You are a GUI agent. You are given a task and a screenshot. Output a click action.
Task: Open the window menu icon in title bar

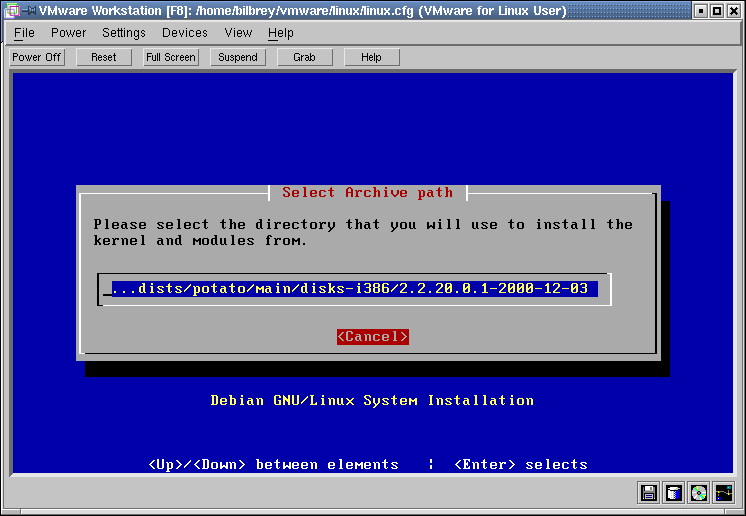[x=12, y=11]
